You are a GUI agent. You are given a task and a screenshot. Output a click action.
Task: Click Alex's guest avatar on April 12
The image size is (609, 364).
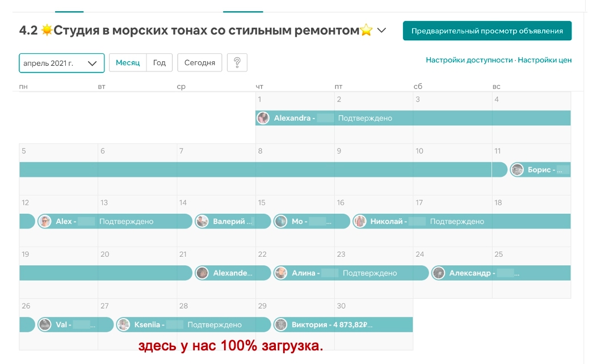click(x=45, y=222)
